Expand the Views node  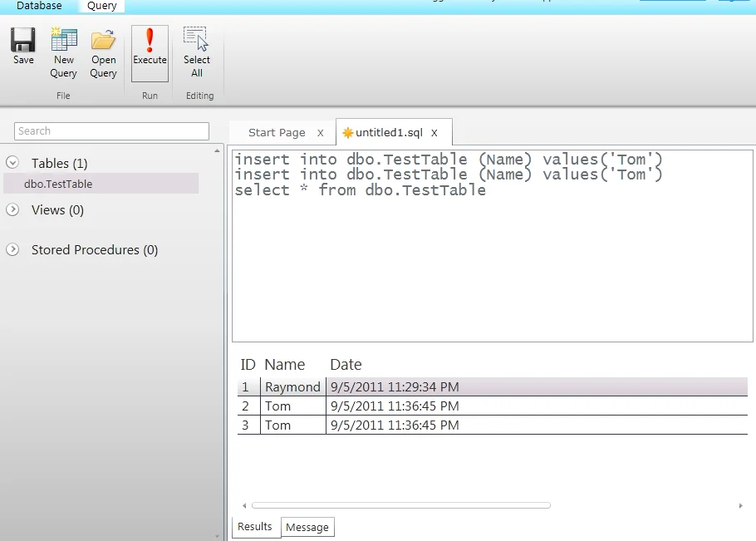tap(12, 209)
